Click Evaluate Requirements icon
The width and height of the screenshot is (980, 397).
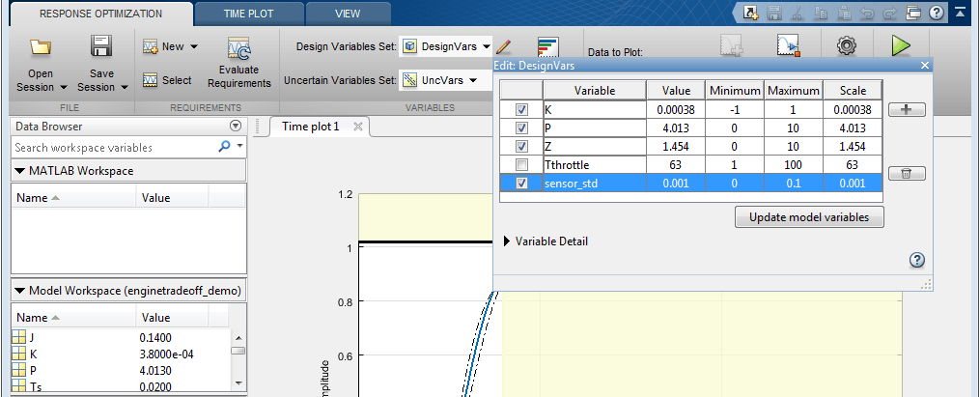(x=238, y=49)
